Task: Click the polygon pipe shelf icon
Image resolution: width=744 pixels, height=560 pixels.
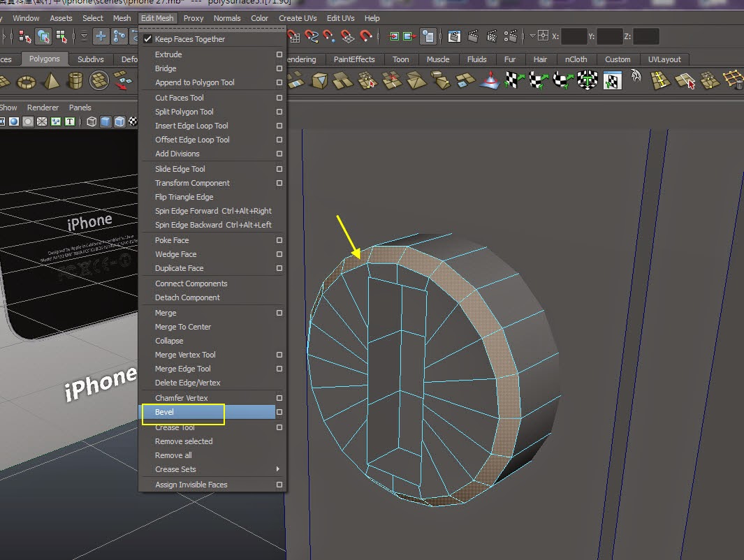Action: click(75, 82)
